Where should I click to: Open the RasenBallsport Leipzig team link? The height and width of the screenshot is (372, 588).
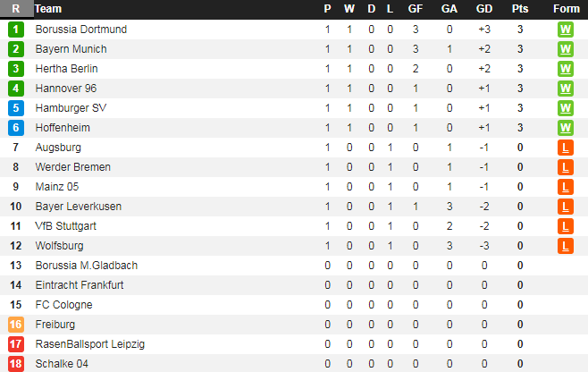coord(89,344)
